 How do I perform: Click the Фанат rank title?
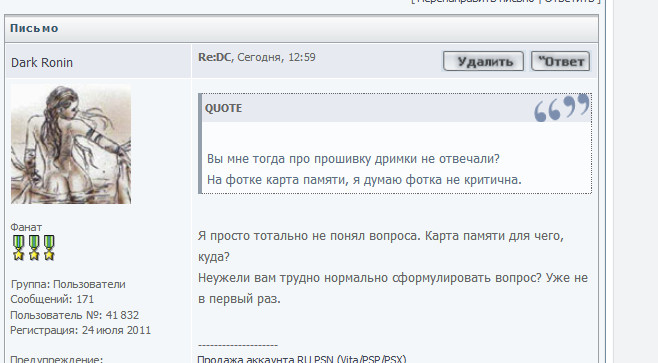[26, 227]
